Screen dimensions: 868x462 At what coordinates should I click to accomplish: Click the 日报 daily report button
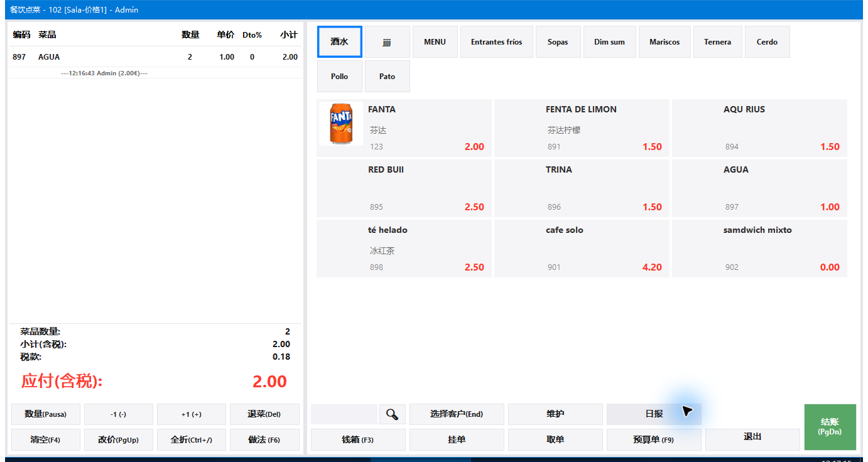(654, 414)
